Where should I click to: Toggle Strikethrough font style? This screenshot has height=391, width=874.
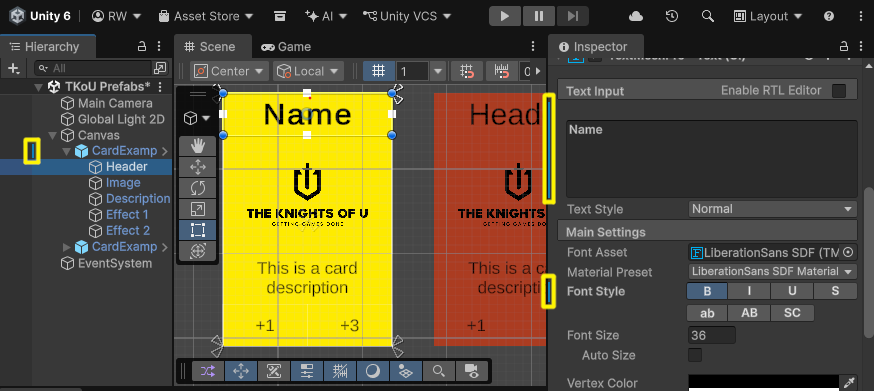pos(835,291)
